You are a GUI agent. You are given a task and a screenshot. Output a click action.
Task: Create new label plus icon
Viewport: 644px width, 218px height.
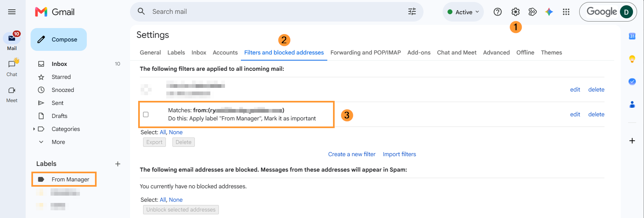click(118, 164)
